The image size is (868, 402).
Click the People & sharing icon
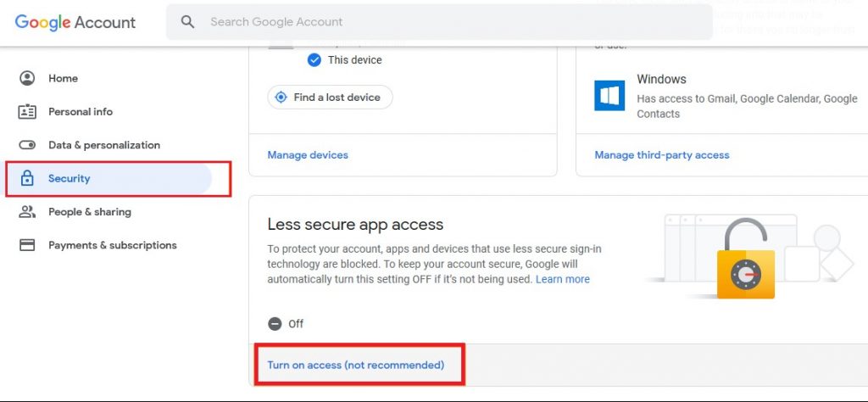tap(27, 211)
